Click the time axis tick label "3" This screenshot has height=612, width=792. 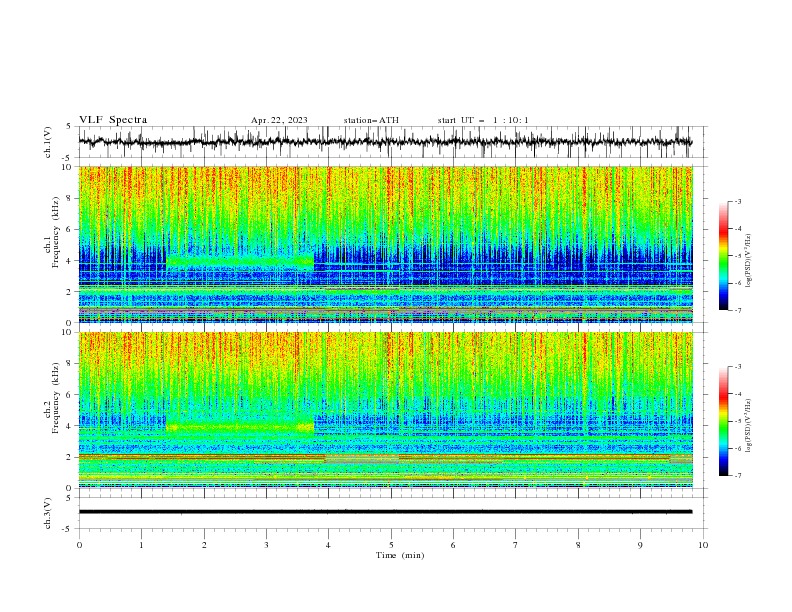tap(266, 545)
